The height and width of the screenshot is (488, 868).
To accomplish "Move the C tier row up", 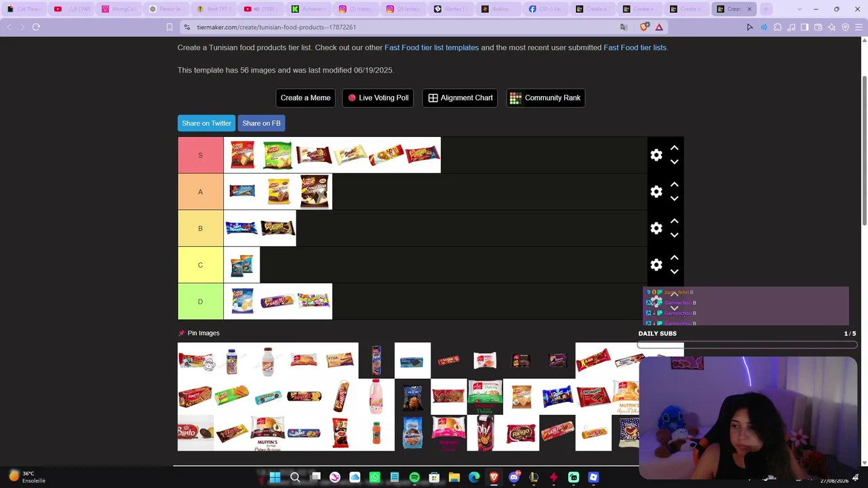I will [x=674, y=258].
